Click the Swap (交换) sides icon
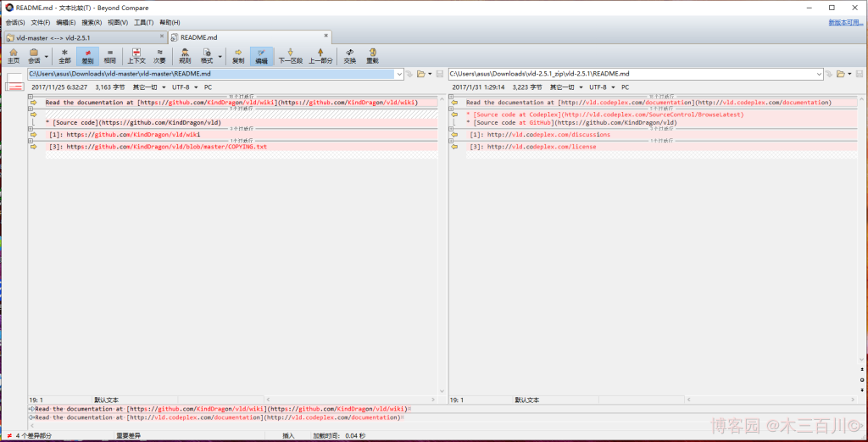This screenshot has width=868, height=442. click(x=349, y=56)
